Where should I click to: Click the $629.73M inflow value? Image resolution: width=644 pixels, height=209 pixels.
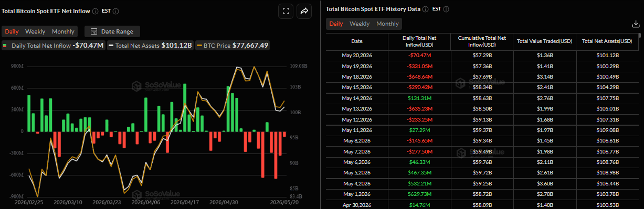pos(419,194)
